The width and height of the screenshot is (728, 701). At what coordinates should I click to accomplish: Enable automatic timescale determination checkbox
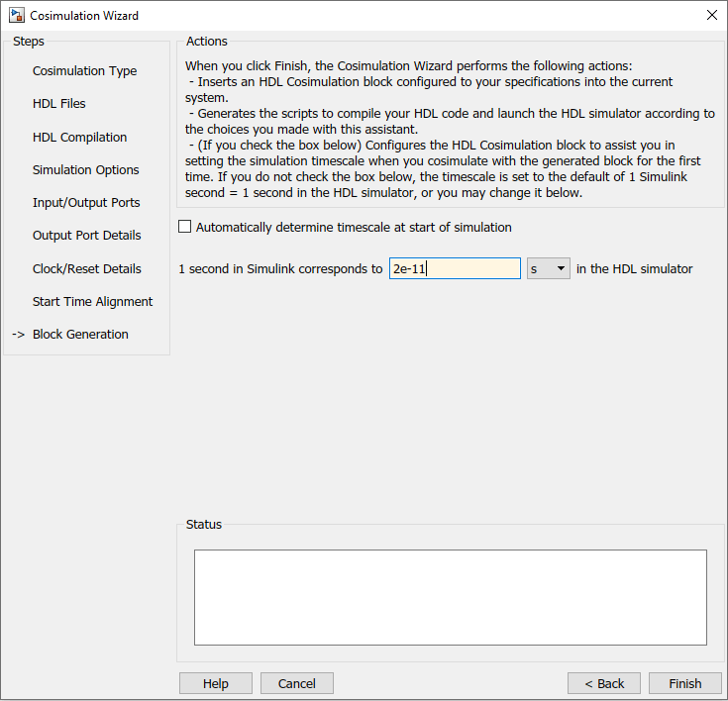tap(185, 227)
